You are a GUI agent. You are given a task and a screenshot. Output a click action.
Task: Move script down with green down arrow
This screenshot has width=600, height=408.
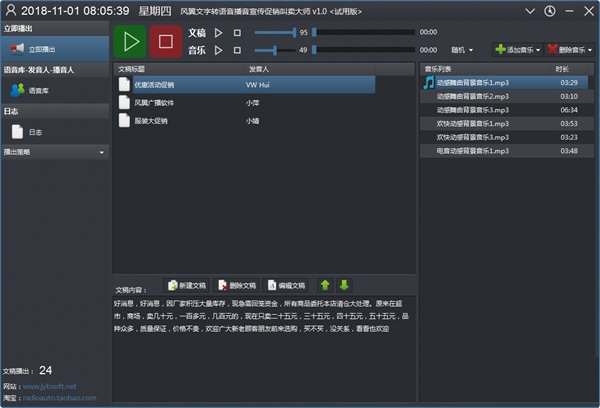[344, 285]
